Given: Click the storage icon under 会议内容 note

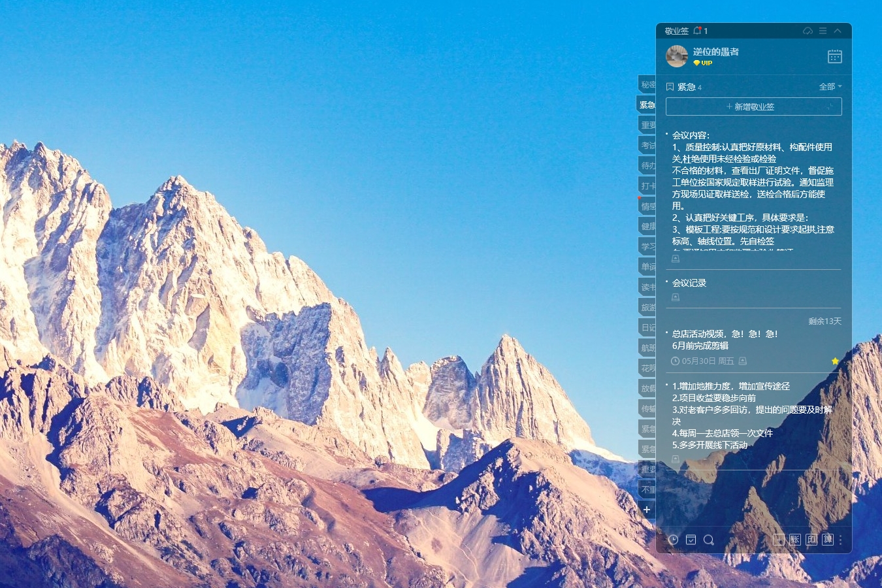Looking at the screenshot, I should tap(676, 259).
